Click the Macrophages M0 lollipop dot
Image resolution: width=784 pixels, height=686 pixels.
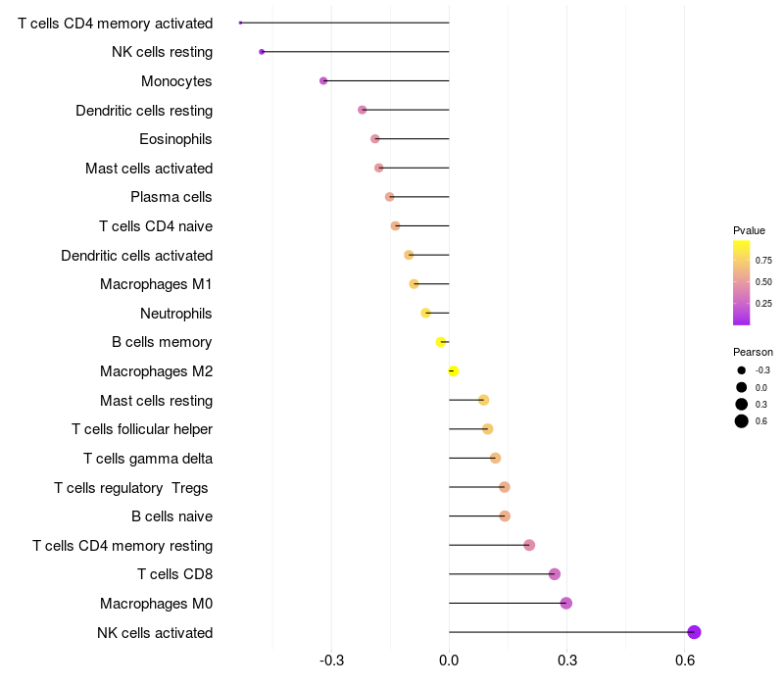pyautogui.click(x=566, y=603)
